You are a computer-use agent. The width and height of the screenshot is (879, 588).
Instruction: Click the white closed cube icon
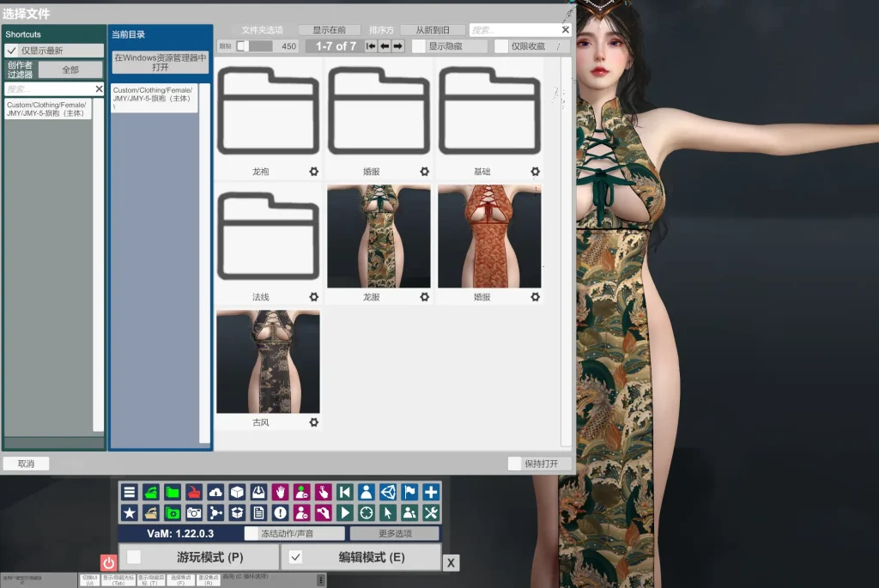tap(237, 492)
